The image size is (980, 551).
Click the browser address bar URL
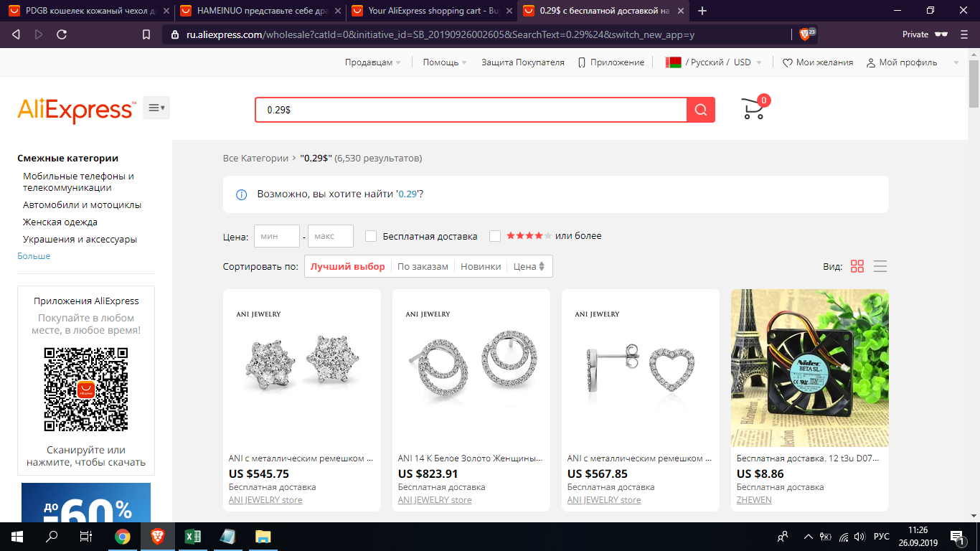(x=440, y=34)
